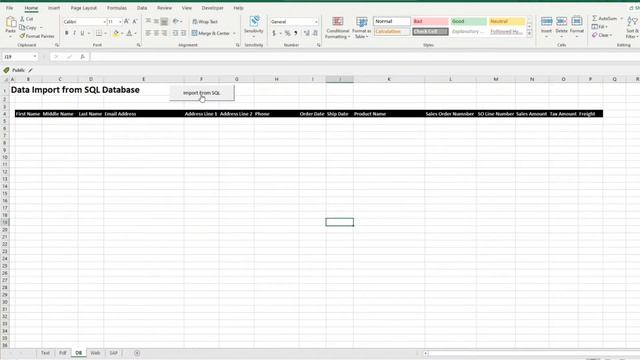Switch to the Data ribbon tab

coord(142,8)
